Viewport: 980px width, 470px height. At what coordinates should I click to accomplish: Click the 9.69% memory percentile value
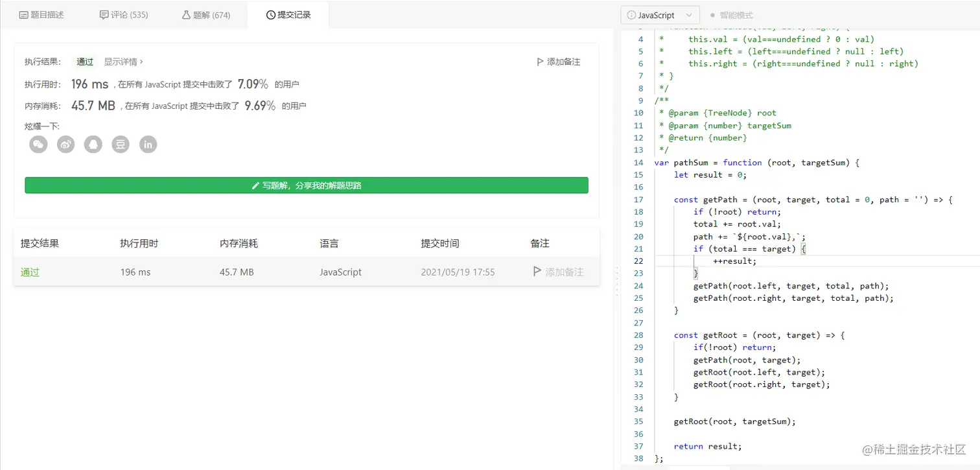click(260, 106)
